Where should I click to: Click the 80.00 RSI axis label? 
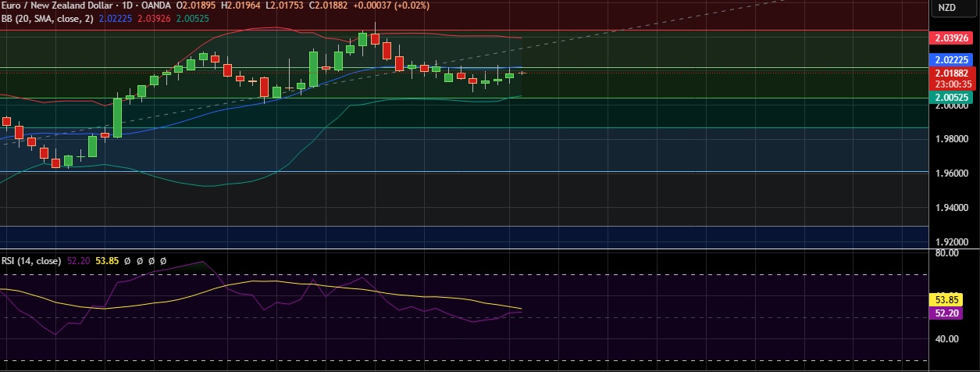tap(946, 253)
